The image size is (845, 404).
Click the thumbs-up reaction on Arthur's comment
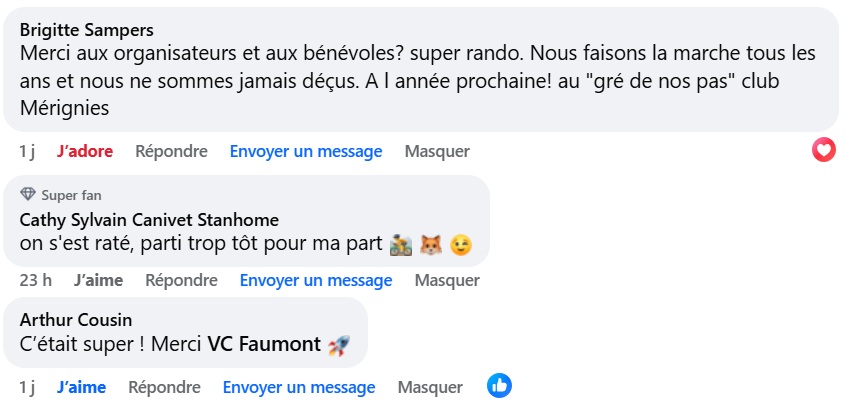tap(499, 385)
